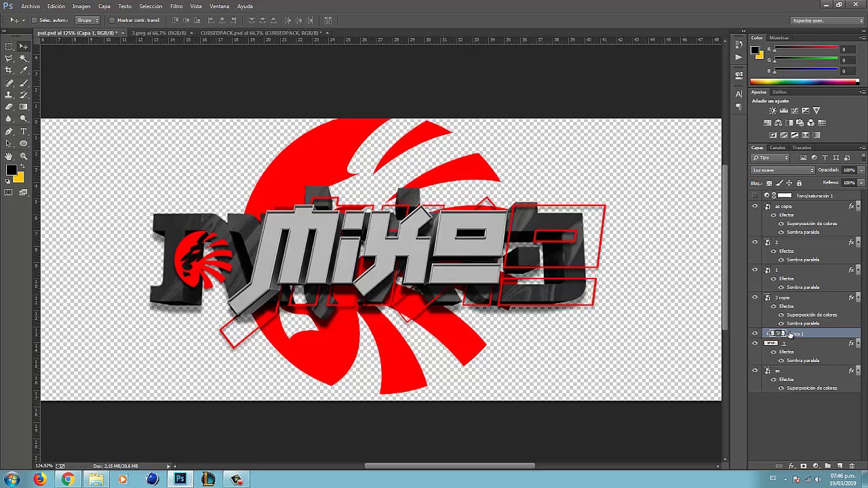Select the Rectangular Marquee tool

pos(9,46)
